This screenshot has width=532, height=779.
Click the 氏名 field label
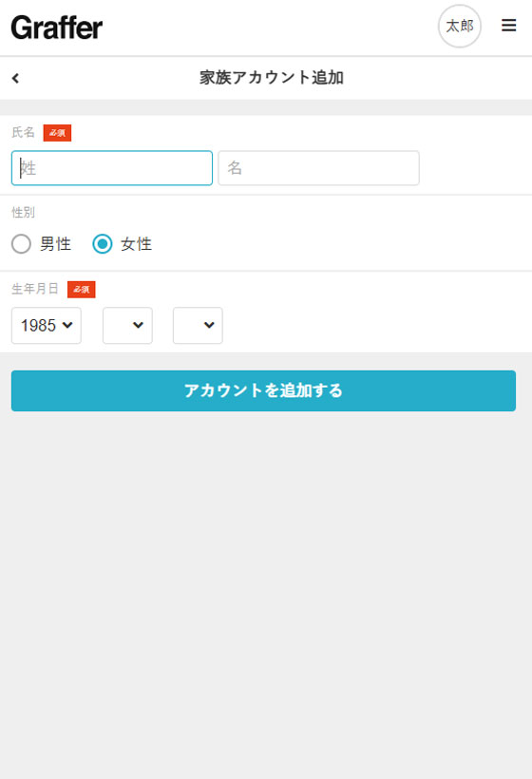pyautogui.click(x=24, y=132)
